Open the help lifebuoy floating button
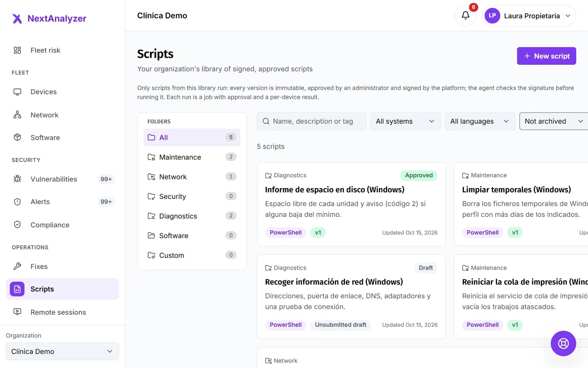Screen dimensions: 588x368 (563, 343)
